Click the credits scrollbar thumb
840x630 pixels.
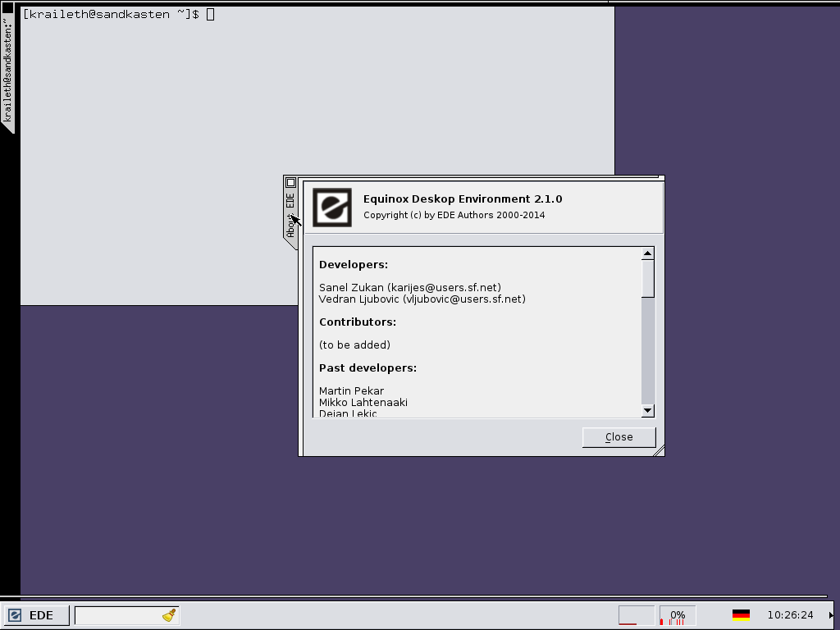(648, 278)
